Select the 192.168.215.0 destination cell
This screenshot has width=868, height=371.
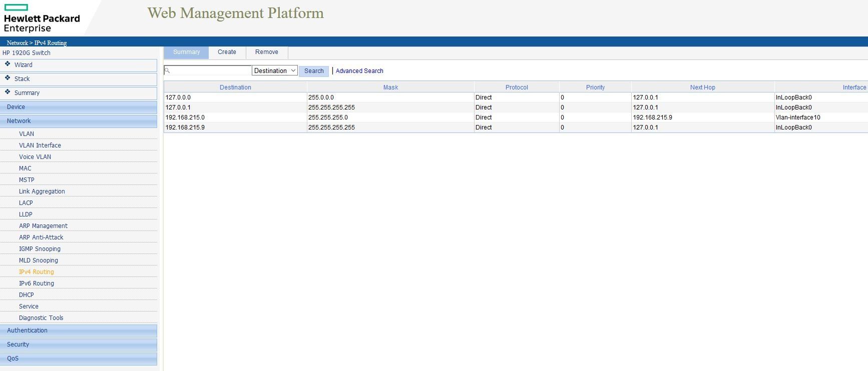pyautogui.click(x=235, y=117)
